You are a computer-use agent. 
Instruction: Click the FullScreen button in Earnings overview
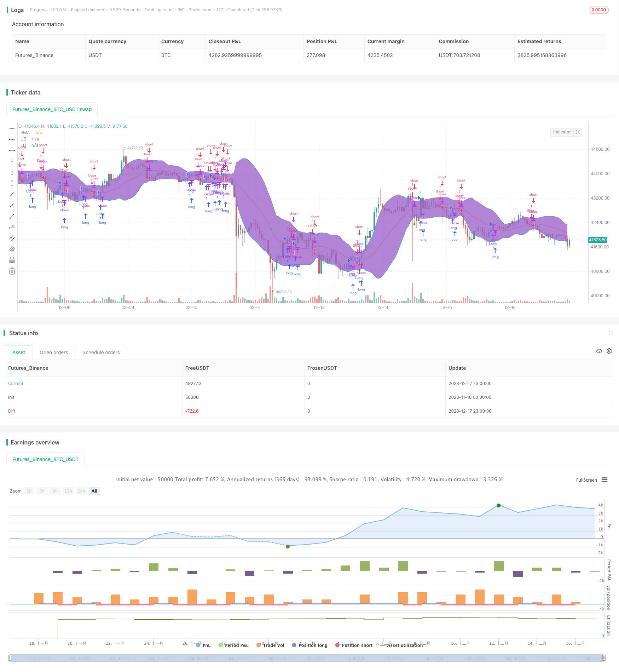click(586, 480)
